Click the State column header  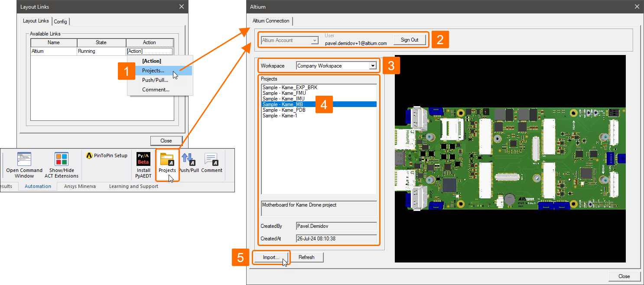coord(101,42)
